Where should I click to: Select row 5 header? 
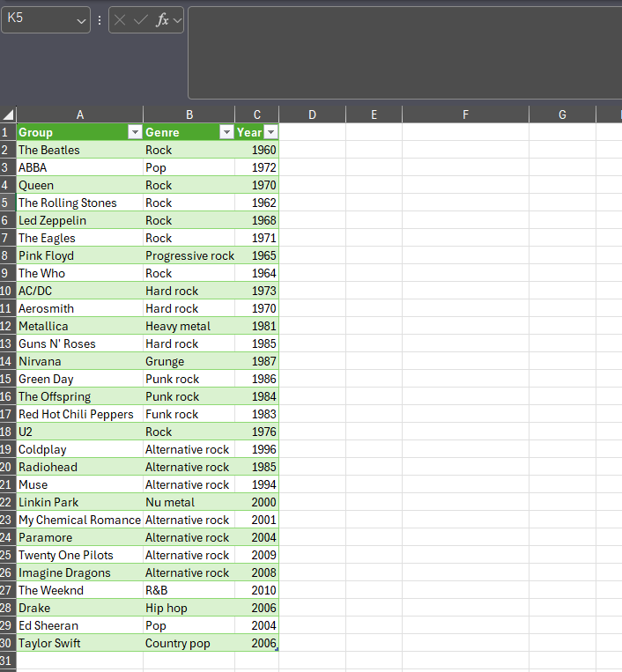[x=8, y=203]
